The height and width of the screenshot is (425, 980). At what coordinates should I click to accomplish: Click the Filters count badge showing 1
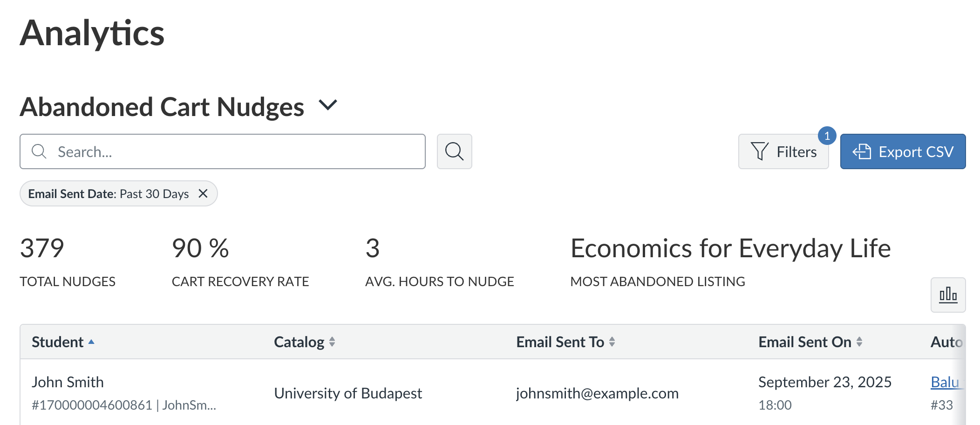[827, 136]
